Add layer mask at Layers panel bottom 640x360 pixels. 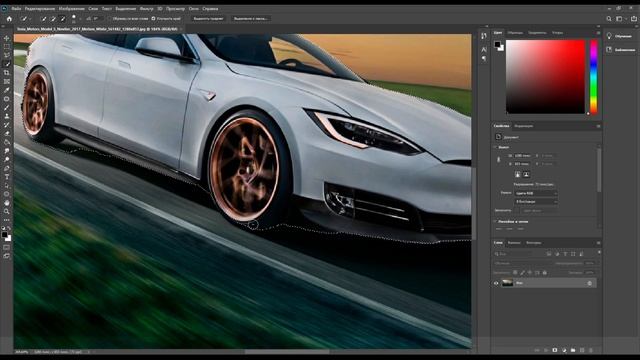tap(555, 350)
